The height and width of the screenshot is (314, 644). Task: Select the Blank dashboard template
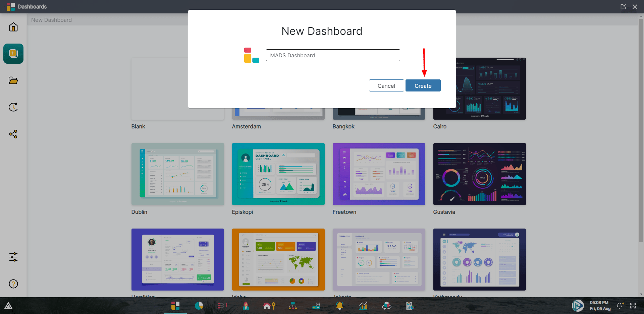point(177,88)
